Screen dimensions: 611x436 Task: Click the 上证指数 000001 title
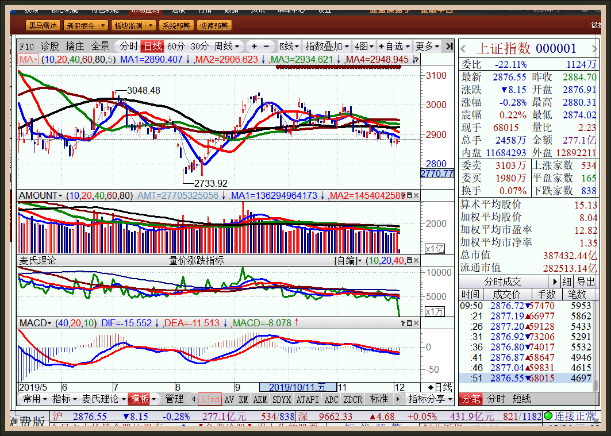526,49
